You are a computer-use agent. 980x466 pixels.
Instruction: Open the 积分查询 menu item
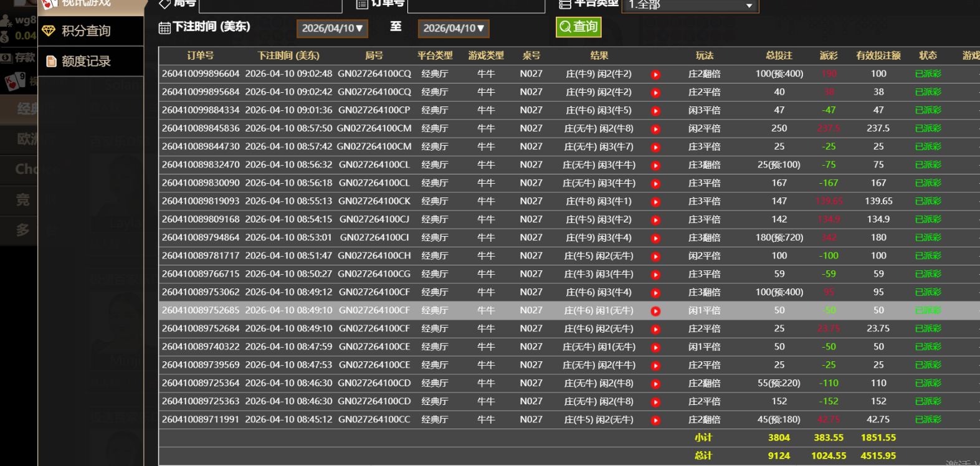pos(86,31)
